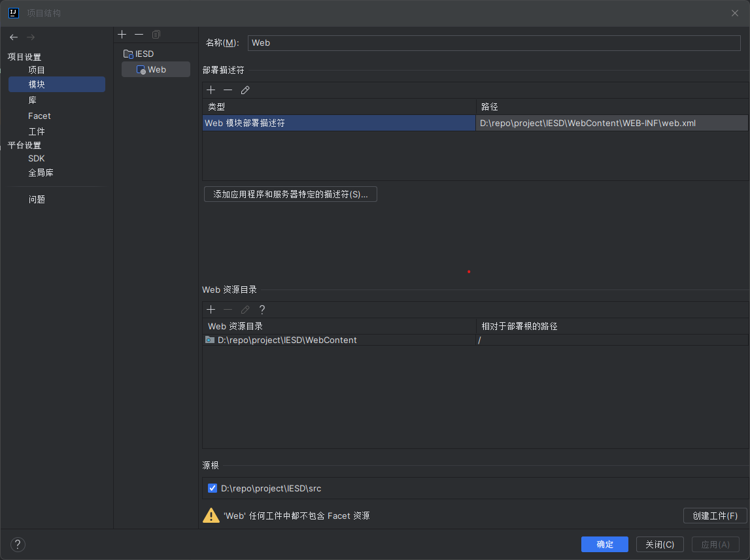Image resolution: width=750 pixels, height=560 pixels.
Task: Click the / relative path cell
Action: 612,340
